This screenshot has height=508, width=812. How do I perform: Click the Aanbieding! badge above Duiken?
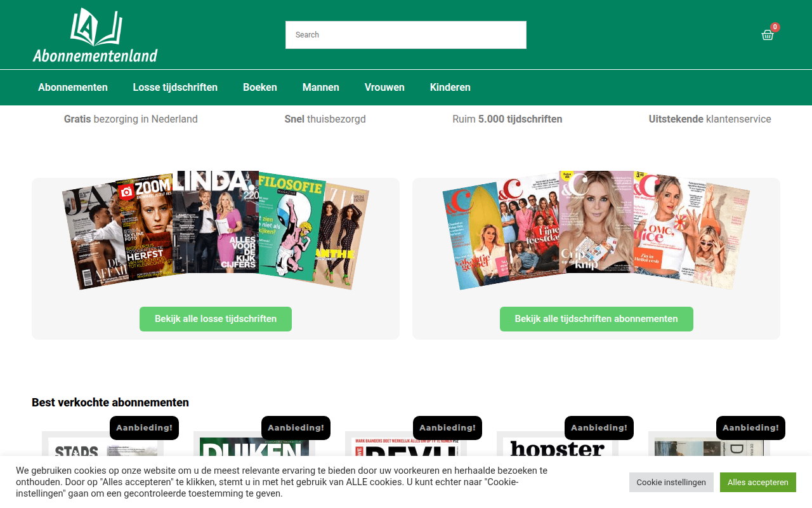click(296, 428)
